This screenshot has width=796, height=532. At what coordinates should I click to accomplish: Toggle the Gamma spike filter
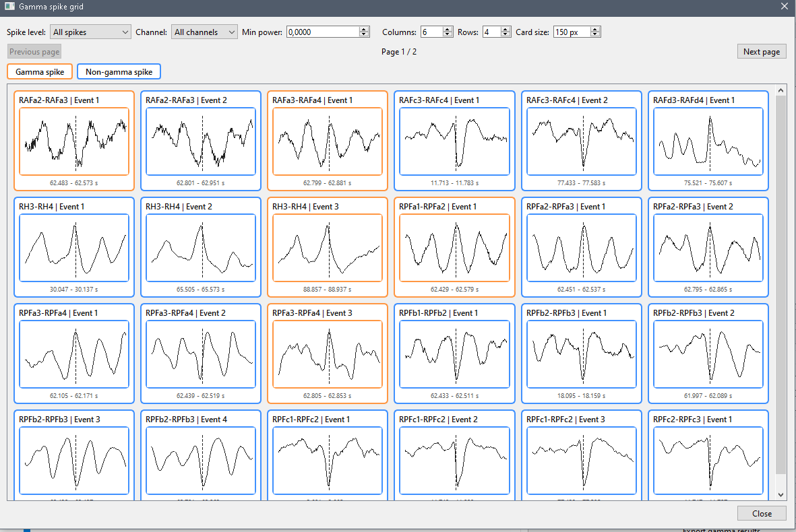40,71
